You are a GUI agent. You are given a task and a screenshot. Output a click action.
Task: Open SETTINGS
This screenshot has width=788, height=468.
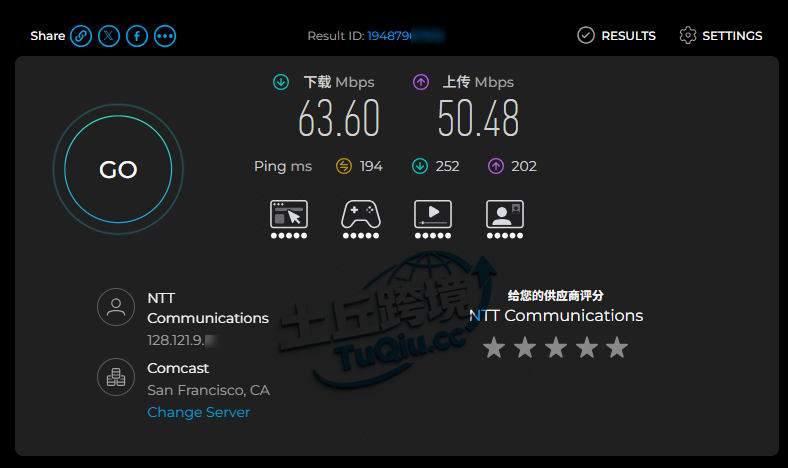tap(721, 36)
